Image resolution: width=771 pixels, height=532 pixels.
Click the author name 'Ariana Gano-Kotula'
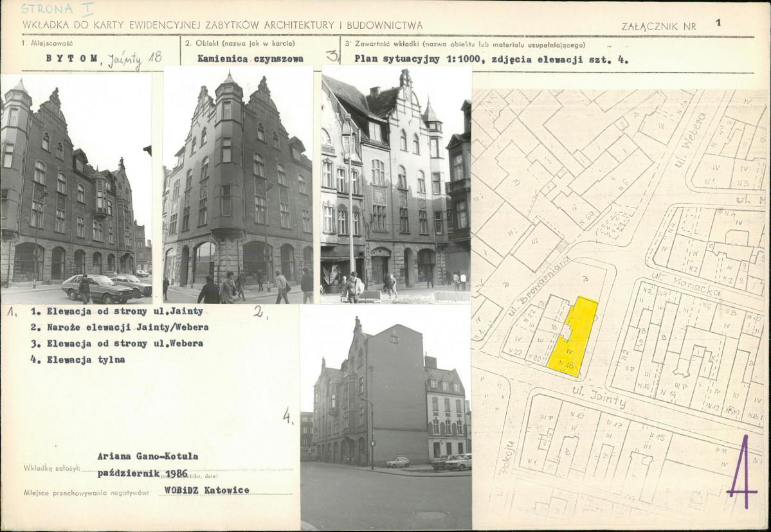pos(147,456)
